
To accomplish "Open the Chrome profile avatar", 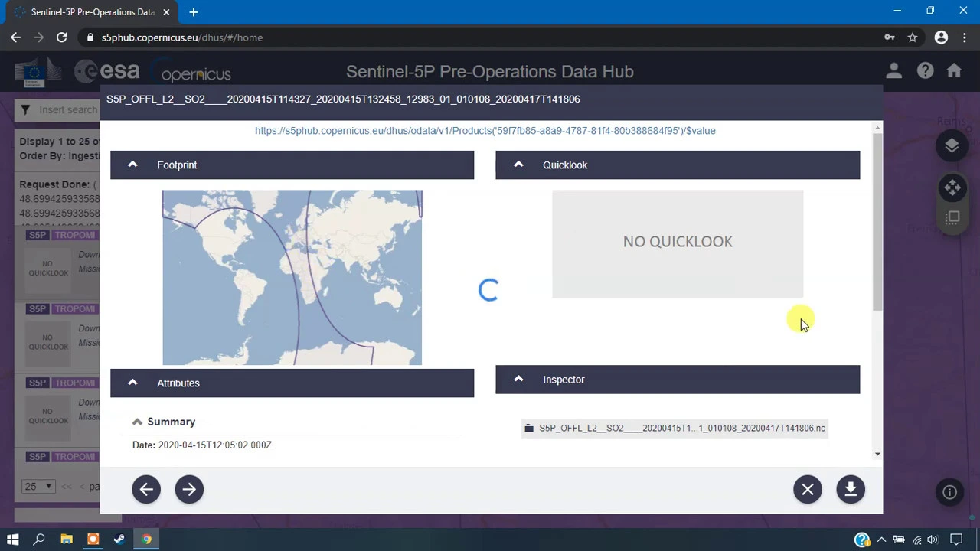I will click(x=941, y=37).
